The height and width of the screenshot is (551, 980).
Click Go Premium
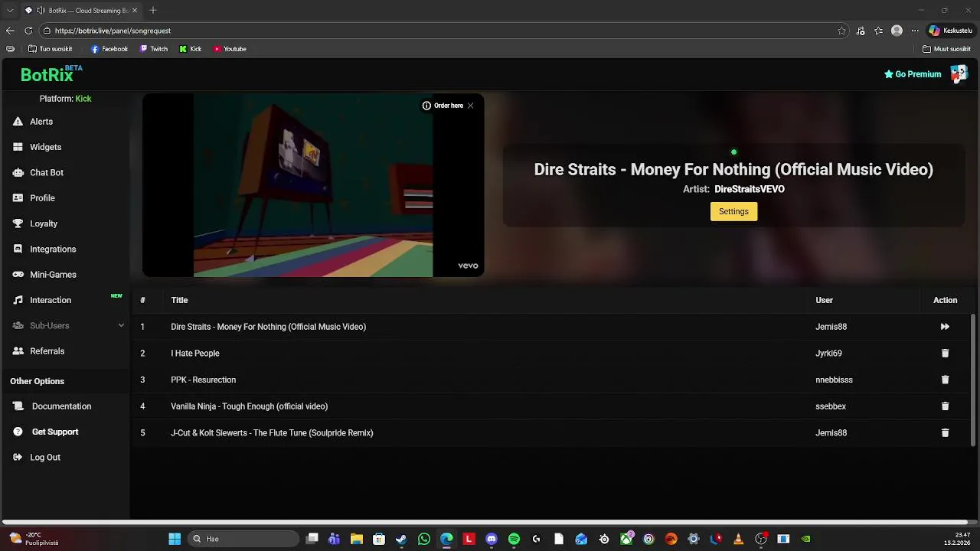pyautogui.click(x=913, y=74)
